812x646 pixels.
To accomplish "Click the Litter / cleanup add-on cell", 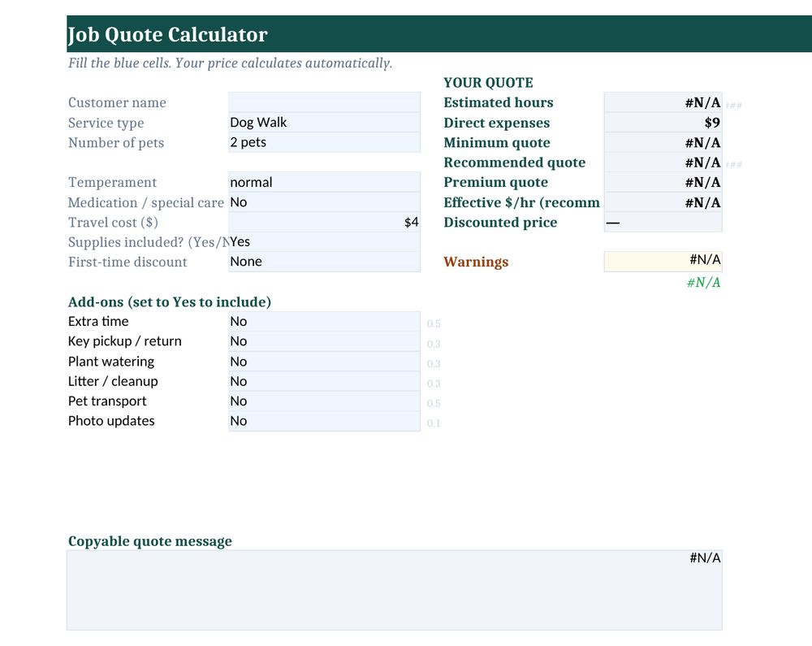I will (324, 381).
